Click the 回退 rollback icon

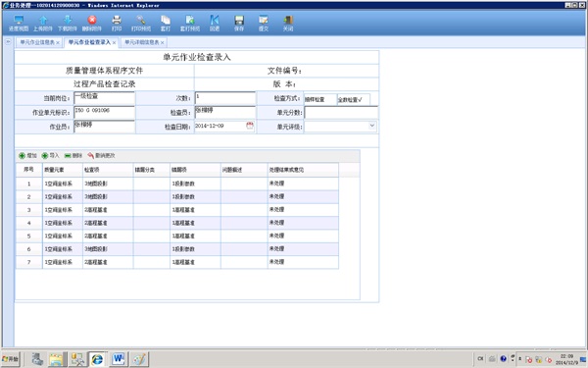[x=215, y=23]
